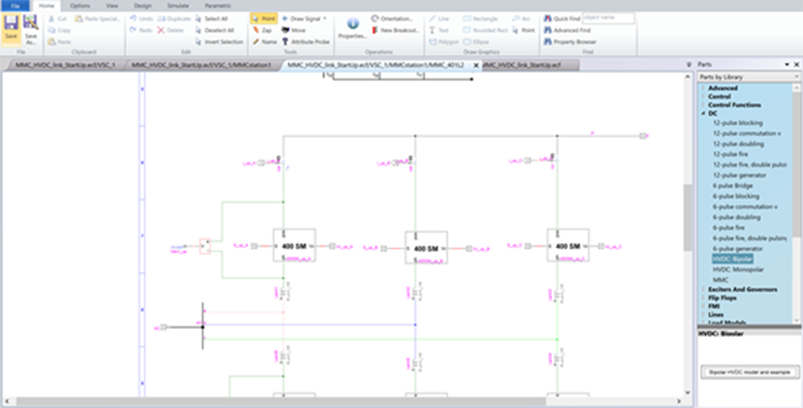Open the Properties dialog icon
The width and height of the screenshot is (803, 408).
click(351, 27)
